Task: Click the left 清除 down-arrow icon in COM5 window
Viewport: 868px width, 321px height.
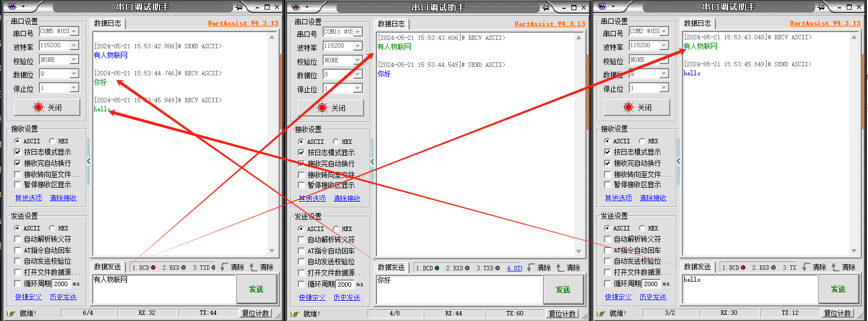Action: point(225,267)
